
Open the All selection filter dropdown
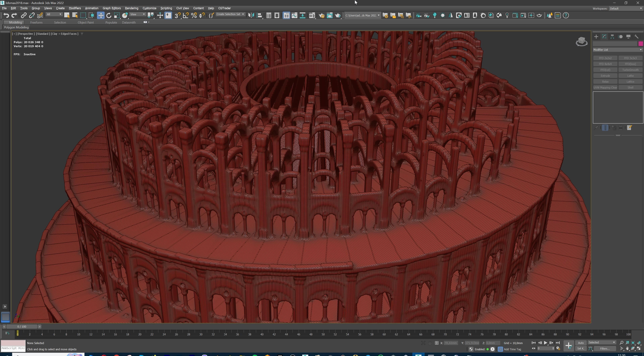(54, 14)
